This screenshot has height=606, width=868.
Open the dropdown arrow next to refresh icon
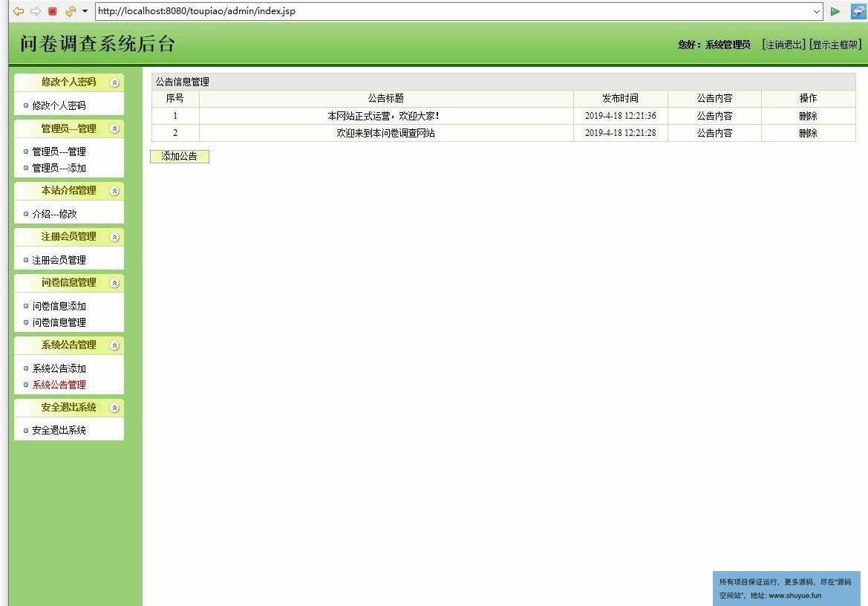click(x=85, y=11)
